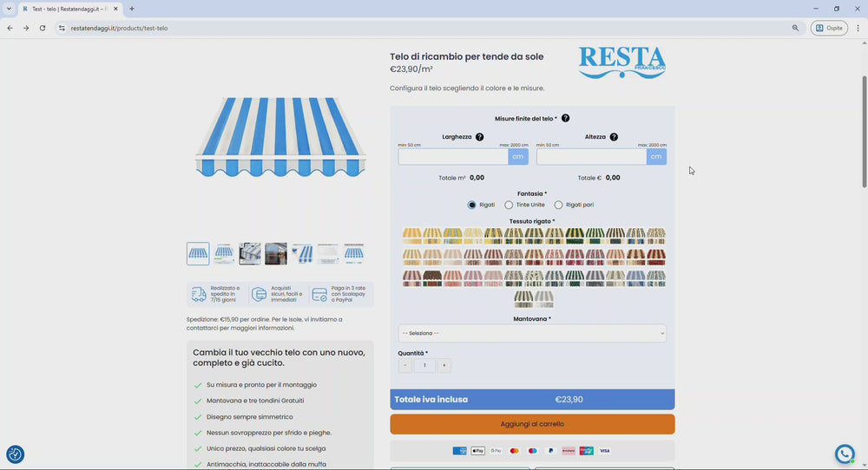Choose the Rigati pari radio option

point(558,205)
